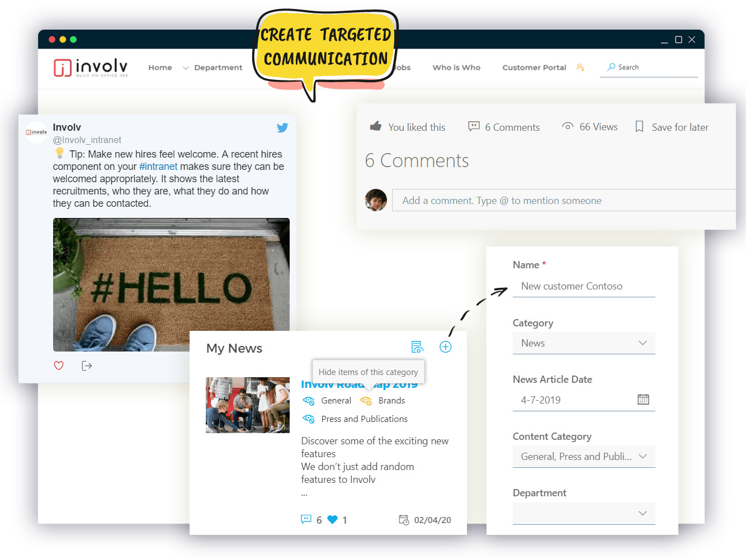Go to Who is Who page
The height and width of the screenshot is (560, 746).
tap(456, 68)
